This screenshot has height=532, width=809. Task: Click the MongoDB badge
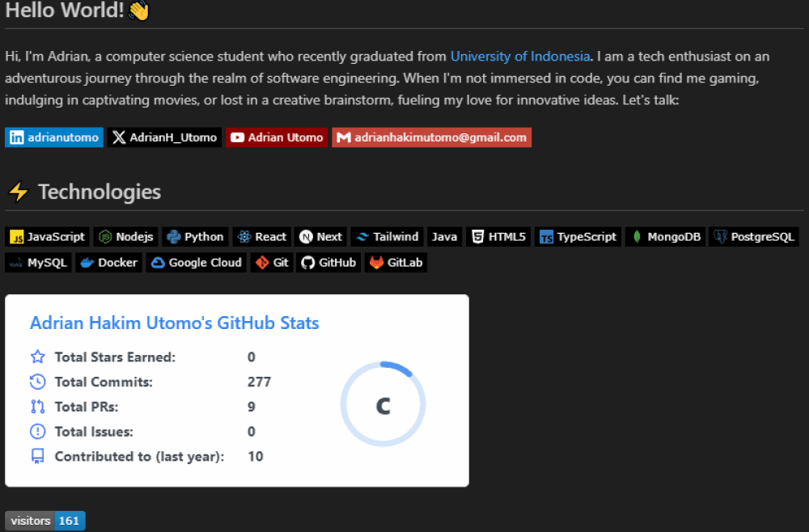[x=665, y=237]
